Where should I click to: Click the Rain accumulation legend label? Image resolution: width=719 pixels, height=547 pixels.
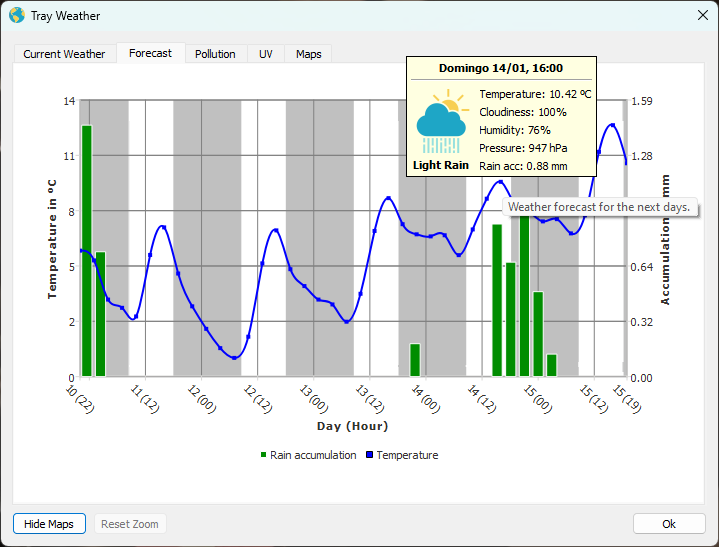pyautogui.click(x=313, y=455)
